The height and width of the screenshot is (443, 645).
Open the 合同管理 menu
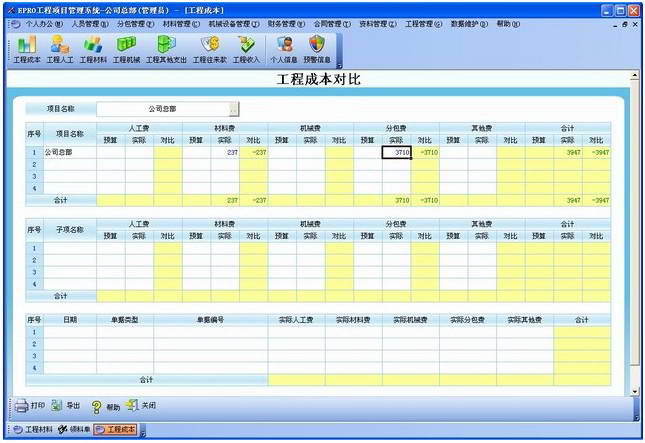tap(332, 24)
